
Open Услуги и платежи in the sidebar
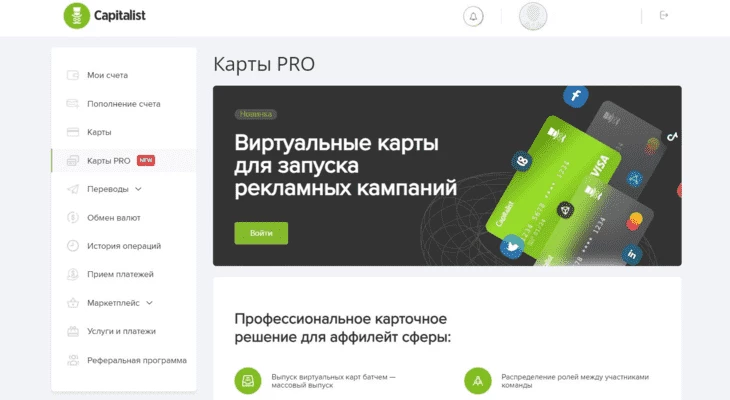(x=123, y=331)
